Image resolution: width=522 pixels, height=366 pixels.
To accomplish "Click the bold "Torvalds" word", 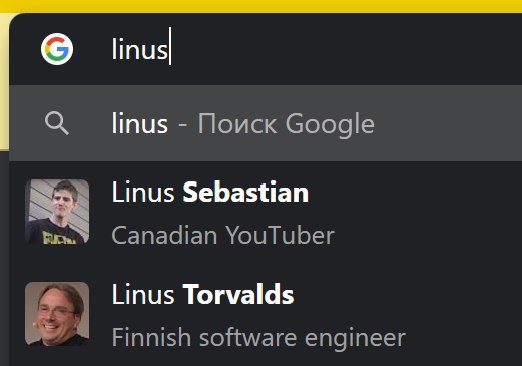I will 238,295.
